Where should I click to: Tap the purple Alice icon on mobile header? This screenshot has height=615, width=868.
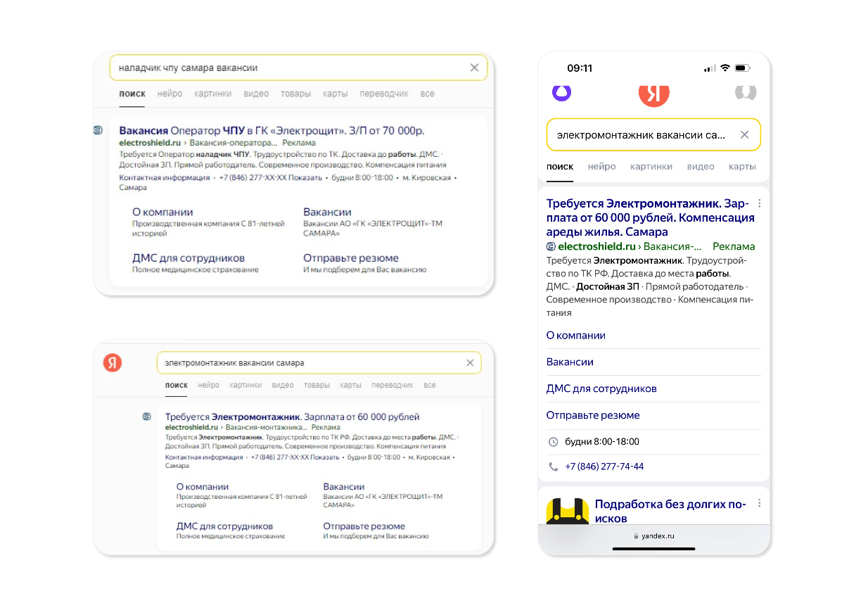(x=561, y=92)
